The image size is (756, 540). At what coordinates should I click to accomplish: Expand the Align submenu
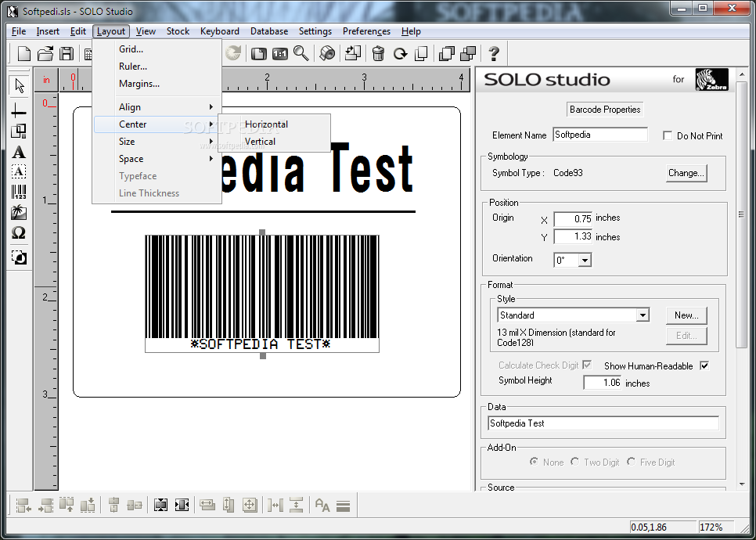point(157,107)
